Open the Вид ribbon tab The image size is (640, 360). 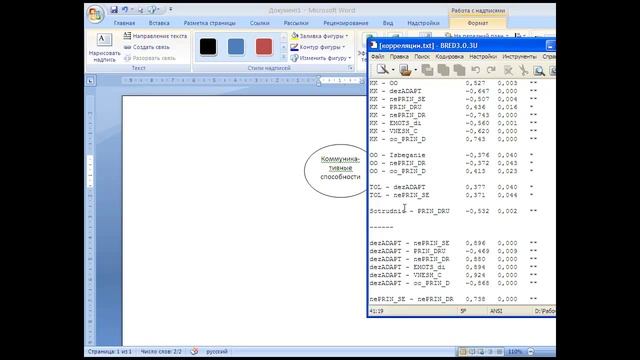[388, 23]
